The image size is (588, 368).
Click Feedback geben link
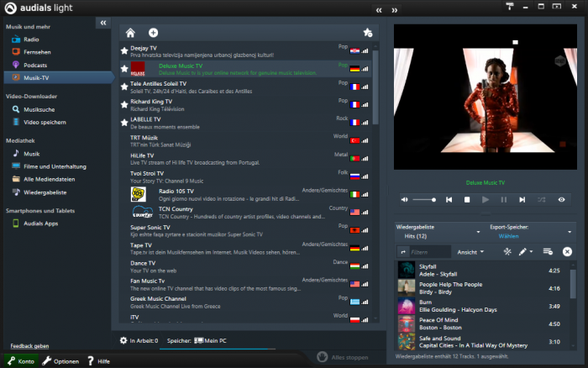[29, 346]
